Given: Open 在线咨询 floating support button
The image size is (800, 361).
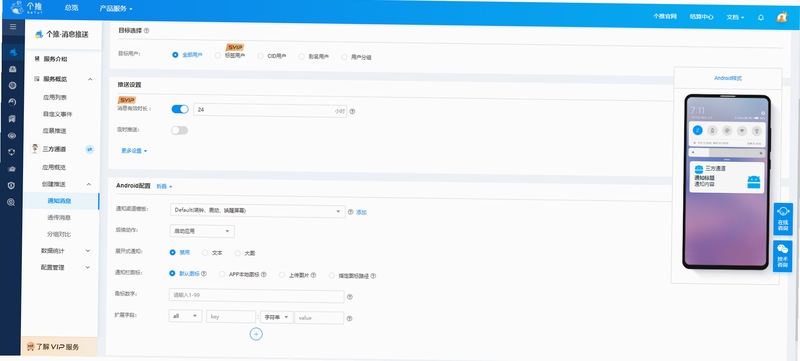Looking at the screenshot, I should (x=783, y=218).
